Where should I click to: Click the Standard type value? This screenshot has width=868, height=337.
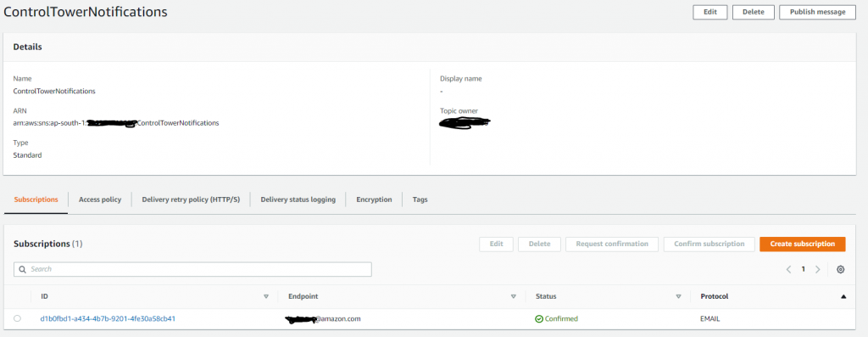(28, 155)
